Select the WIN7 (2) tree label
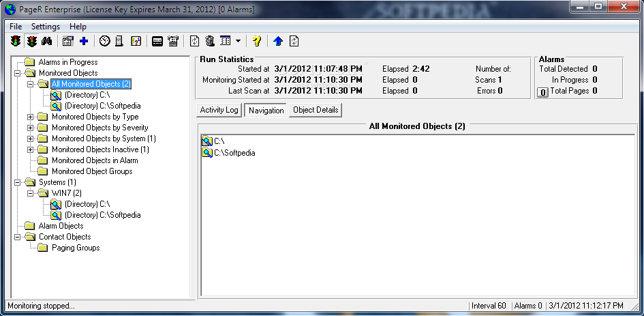This screenshot has width=644, height=316. click(67, 193)
